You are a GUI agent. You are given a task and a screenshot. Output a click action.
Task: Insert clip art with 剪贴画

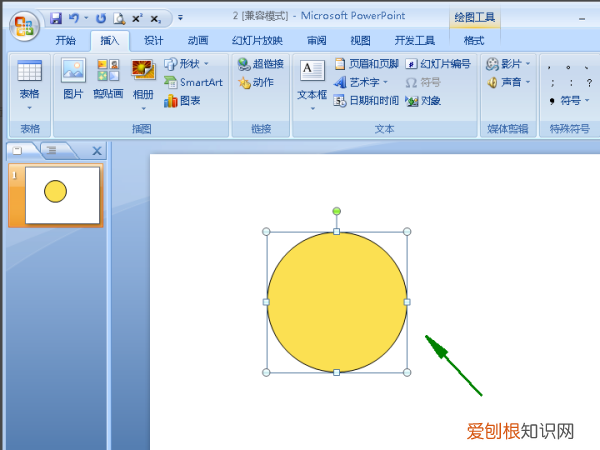108,78
